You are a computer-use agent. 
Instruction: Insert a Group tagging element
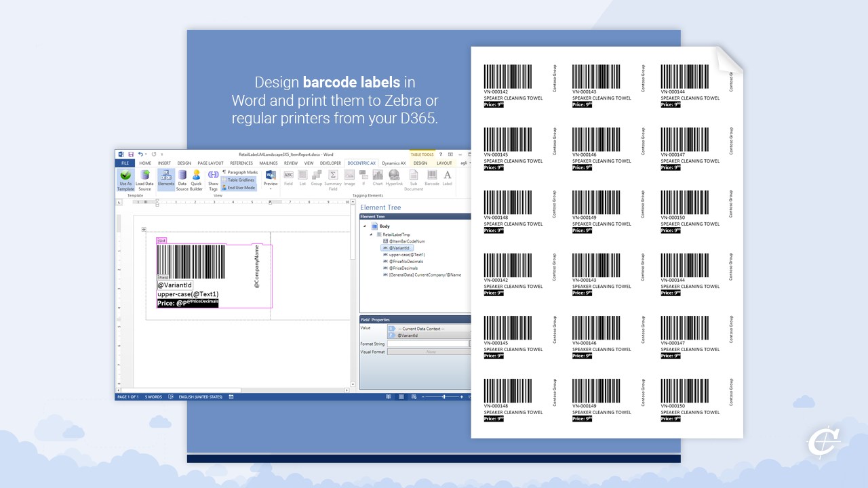(317, 178)
